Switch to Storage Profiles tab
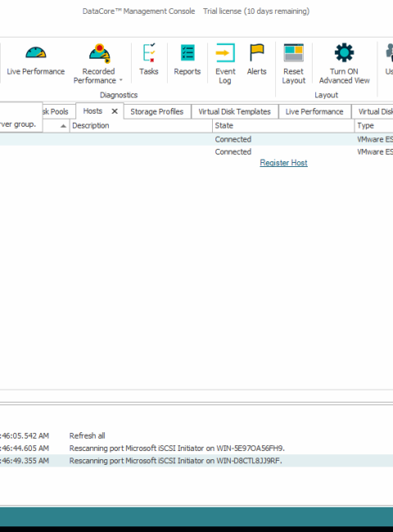The image size is (393, 532). pos(157,111)
